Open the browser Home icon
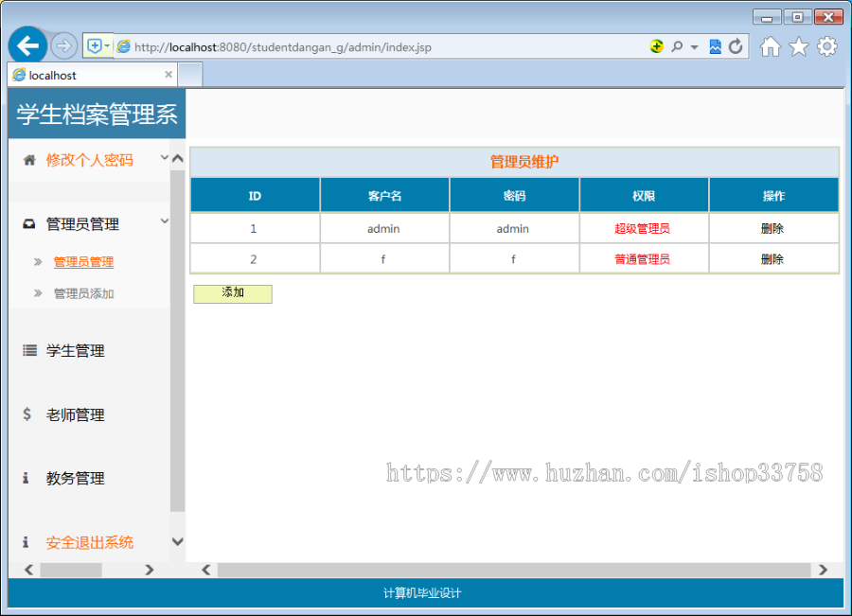This screenshot has width=852, height=616. point(771,46)
